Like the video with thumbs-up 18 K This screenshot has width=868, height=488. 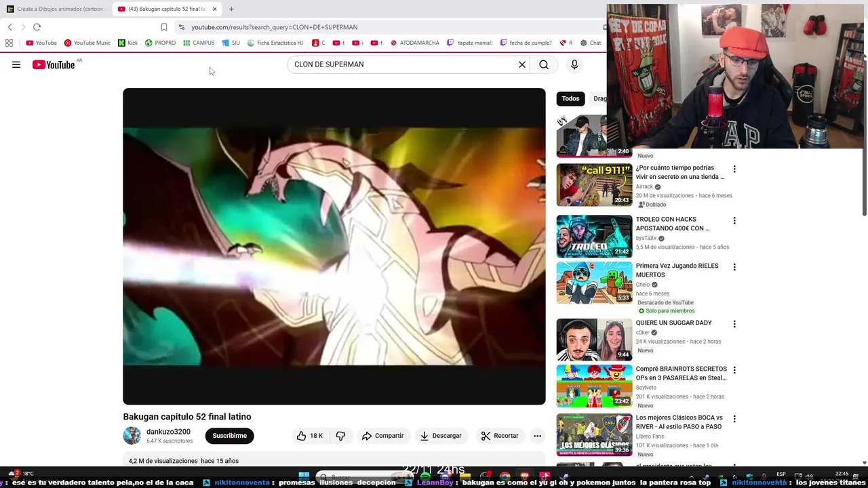pos(310,436)
